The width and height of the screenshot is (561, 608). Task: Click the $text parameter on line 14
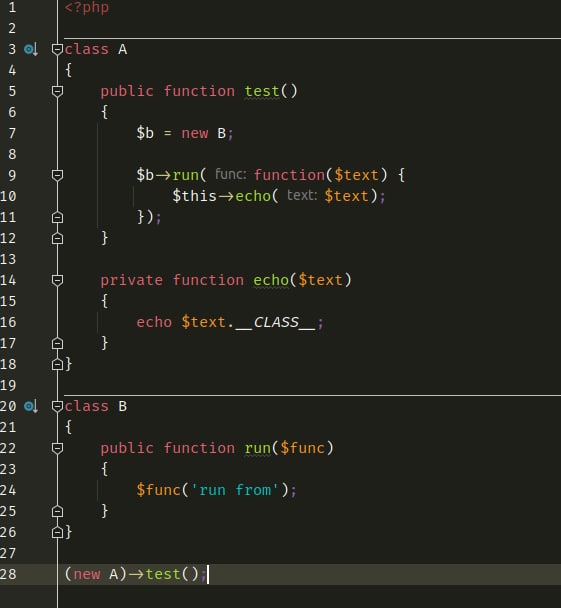[320, 280]
